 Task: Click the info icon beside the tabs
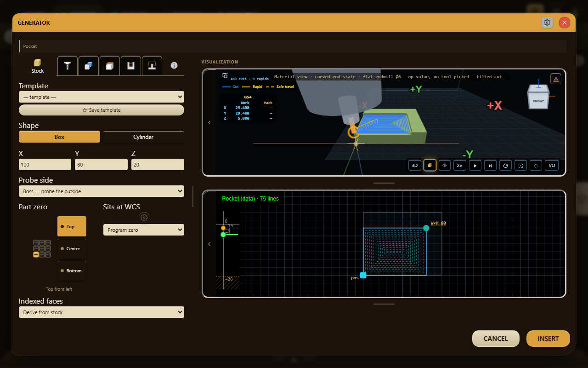pyautogui.click(x=174, y=66)
